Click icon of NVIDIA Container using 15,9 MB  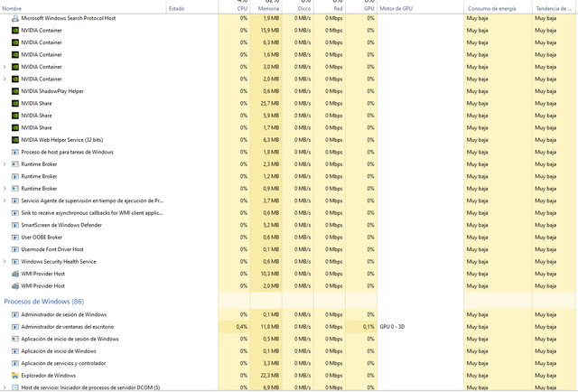(x=15, y=30)
